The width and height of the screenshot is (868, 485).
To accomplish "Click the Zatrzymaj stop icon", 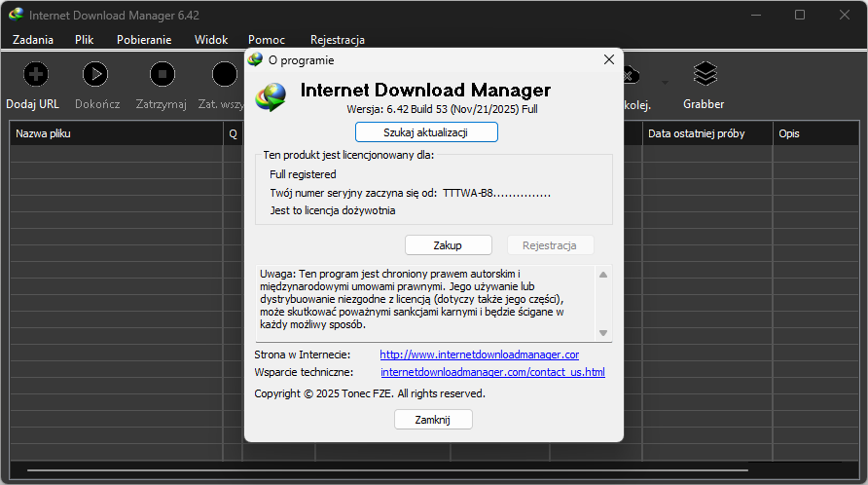I will [163, 74].
